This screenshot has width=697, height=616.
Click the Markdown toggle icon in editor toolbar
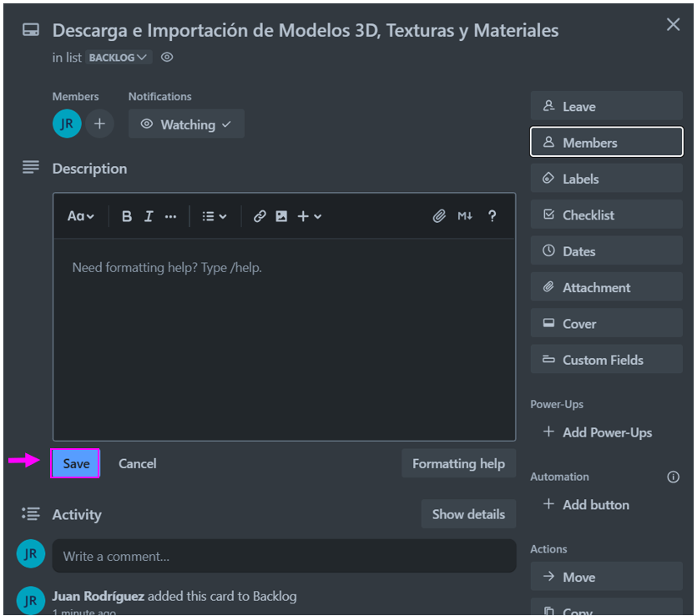[465, 215]
